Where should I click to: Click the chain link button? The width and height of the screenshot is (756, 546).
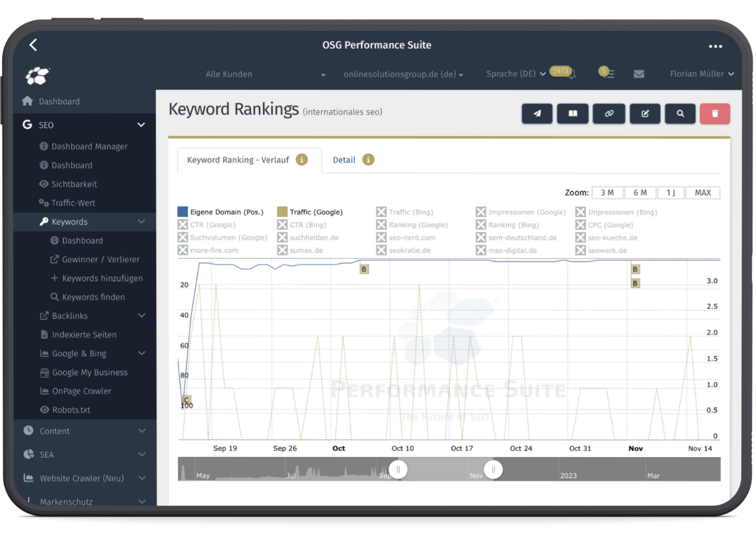pos(609,113)
